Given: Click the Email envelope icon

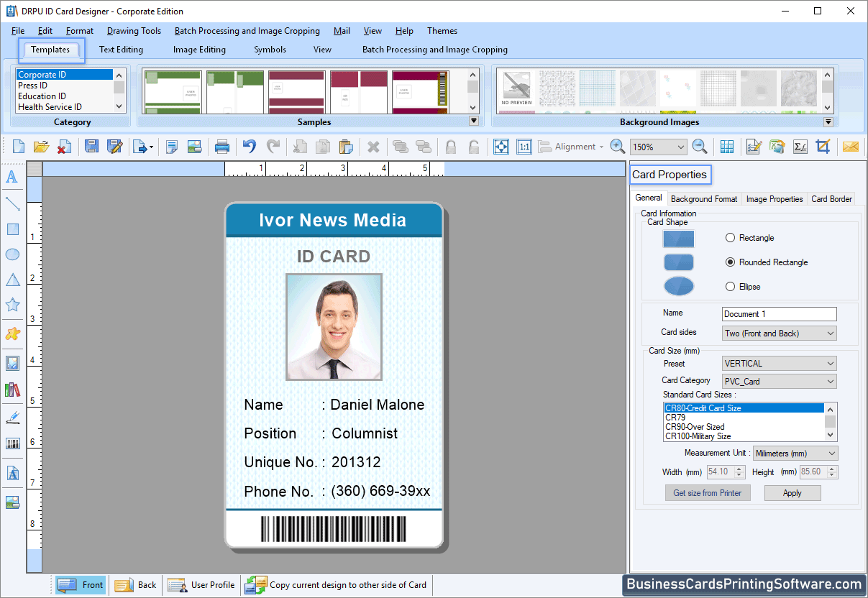Looking at the screenshot, I should [x=851, y=147].
